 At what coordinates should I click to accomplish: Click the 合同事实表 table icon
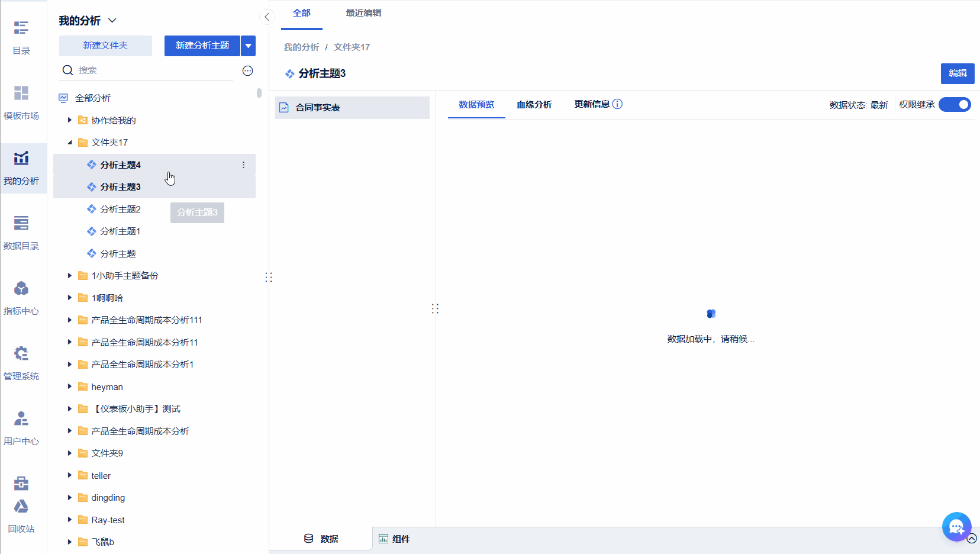point(284,108)
